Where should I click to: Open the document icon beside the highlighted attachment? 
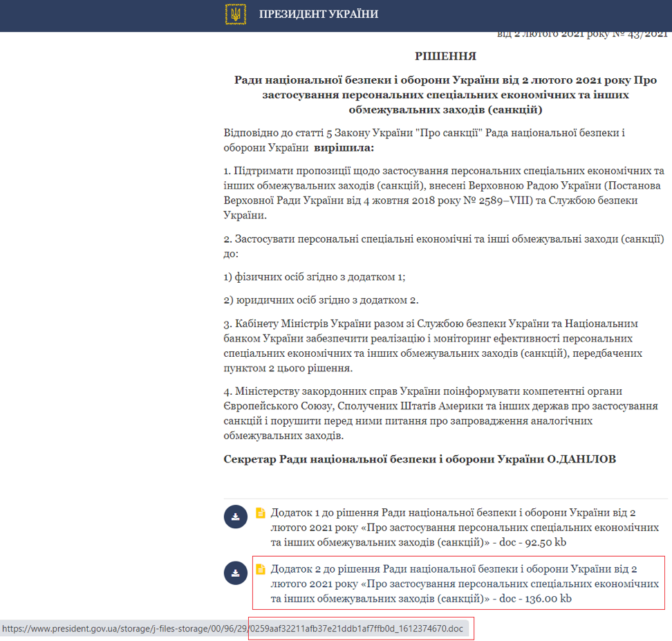point(261,568)
